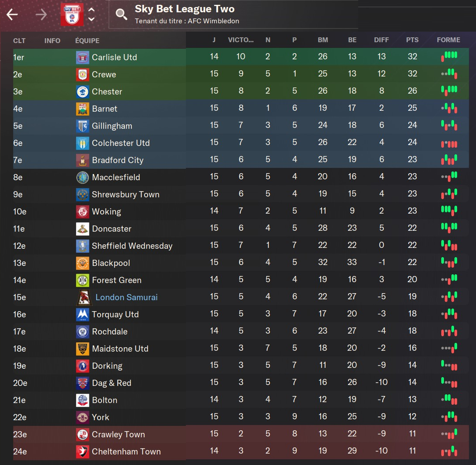
Task: Click the Sky Bet League Two logo
Action: (x=71, y=15)
